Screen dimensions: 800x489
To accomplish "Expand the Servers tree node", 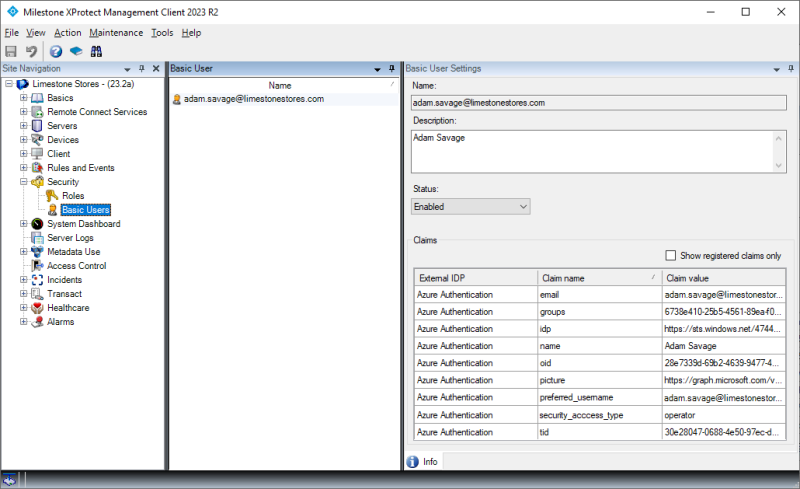I will (23, 125).
